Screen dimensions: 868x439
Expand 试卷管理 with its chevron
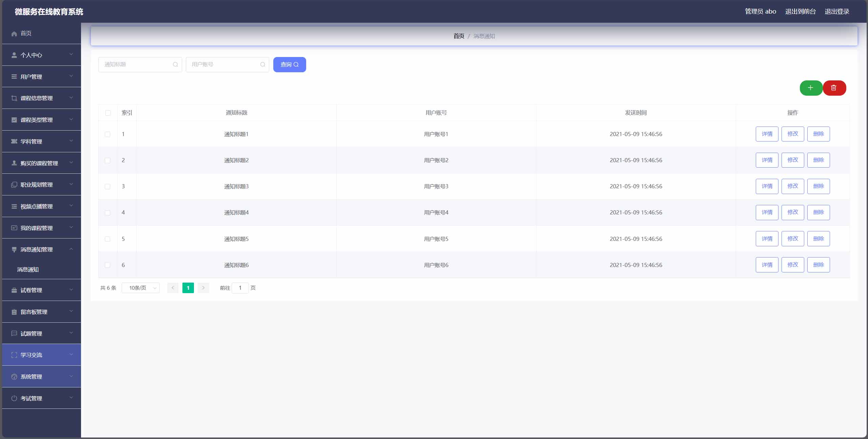click(x=71, y=290)
